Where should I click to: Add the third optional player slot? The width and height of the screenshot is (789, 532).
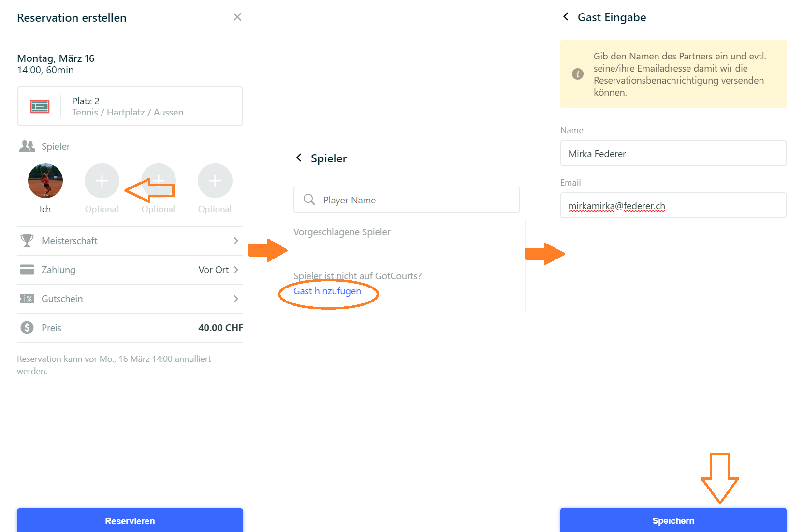215,181
